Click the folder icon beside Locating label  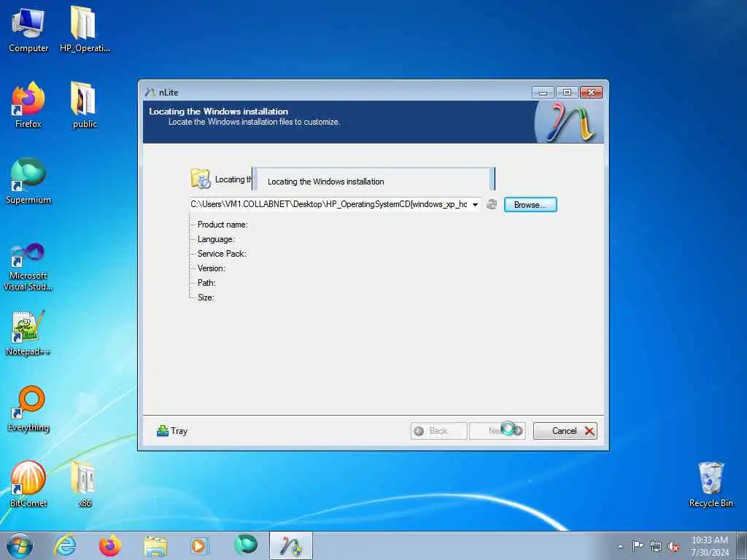(x=201, y=179)
